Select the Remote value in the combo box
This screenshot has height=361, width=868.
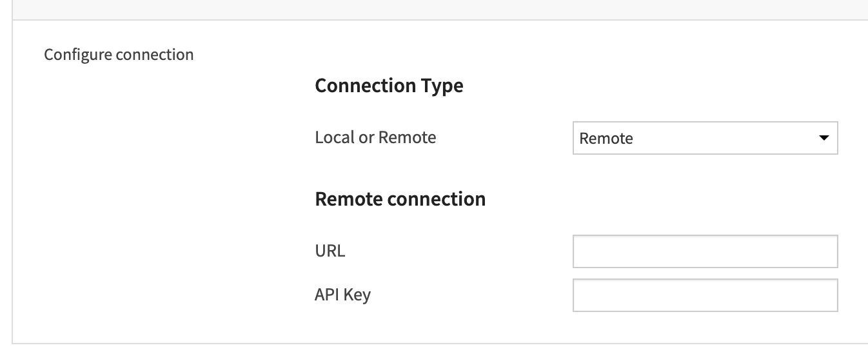[x=606, y=139]
